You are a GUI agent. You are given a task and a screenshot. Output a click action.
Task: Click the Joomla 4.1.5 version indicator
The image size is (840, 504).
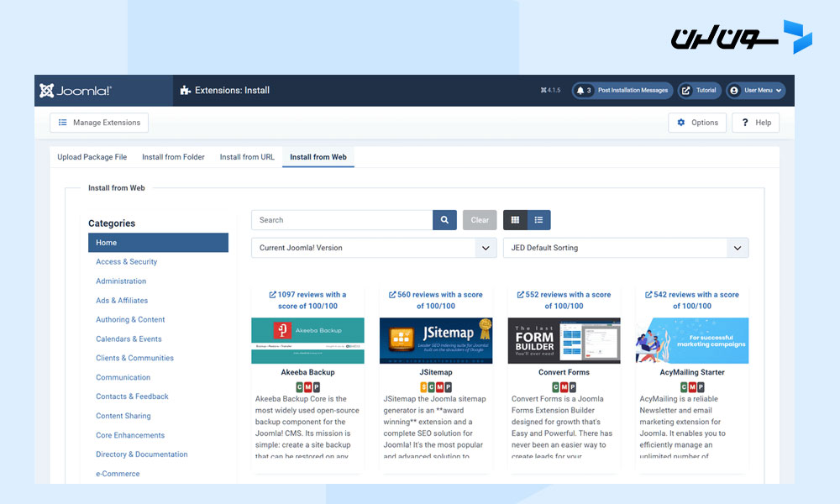550,91
